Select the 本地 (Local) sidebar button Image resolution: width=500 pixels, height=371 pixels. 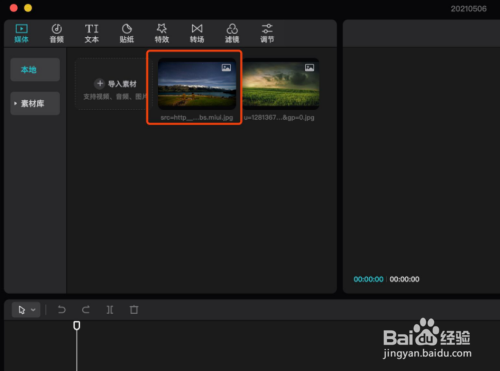click(35, 70)
